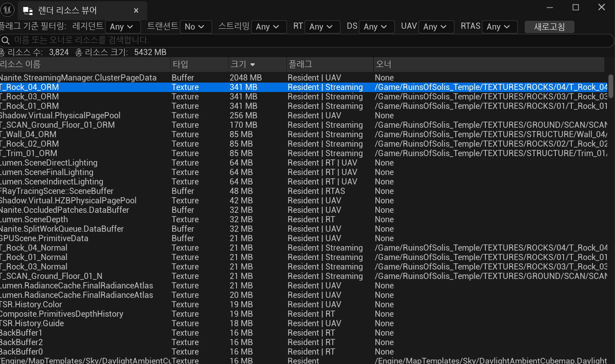Open the UAV filter dropdown
This screenshot has height=364, width=615.
pos(436,27)
